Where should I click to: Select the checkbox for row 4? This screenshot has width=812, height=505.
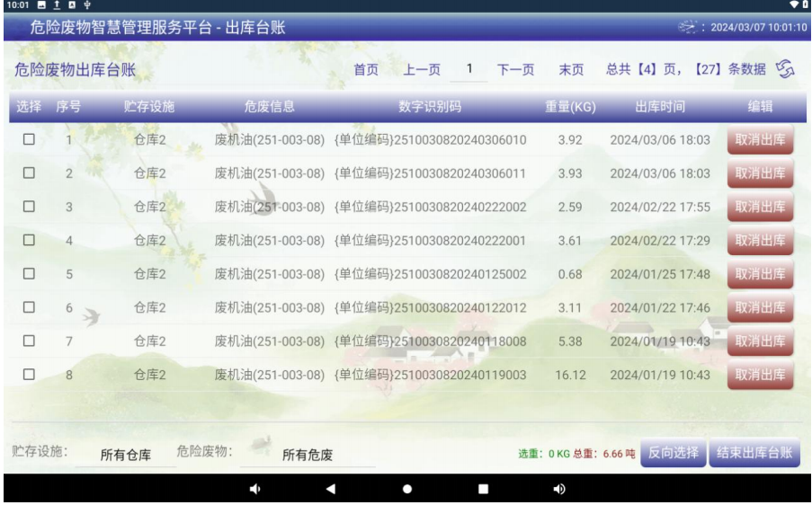(x=28, y=241)
